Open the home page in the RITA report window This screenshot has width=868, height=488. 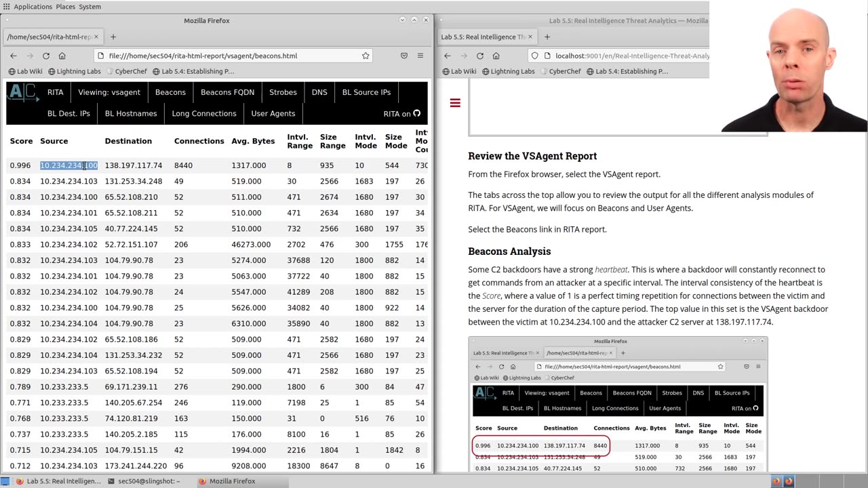[x=62, y=56]
